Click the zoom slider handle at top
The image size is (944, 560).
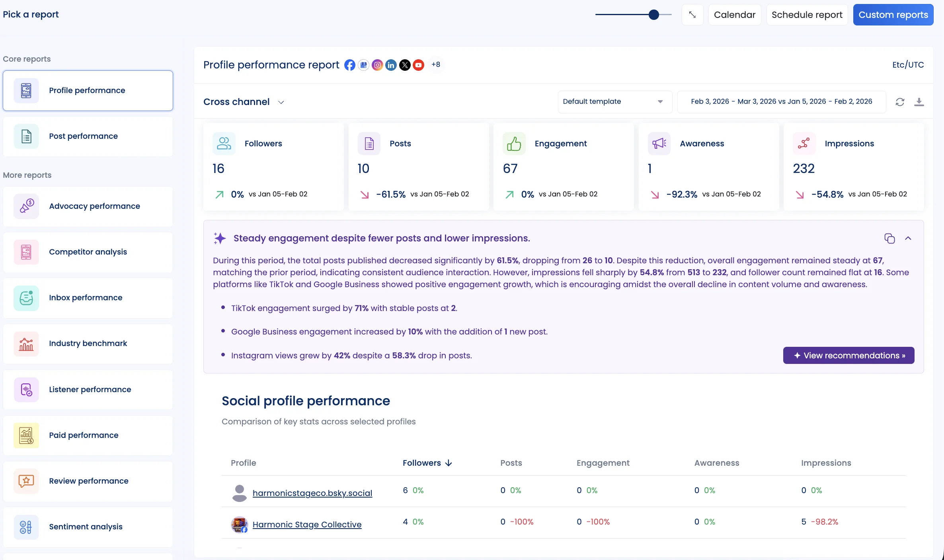653,15
